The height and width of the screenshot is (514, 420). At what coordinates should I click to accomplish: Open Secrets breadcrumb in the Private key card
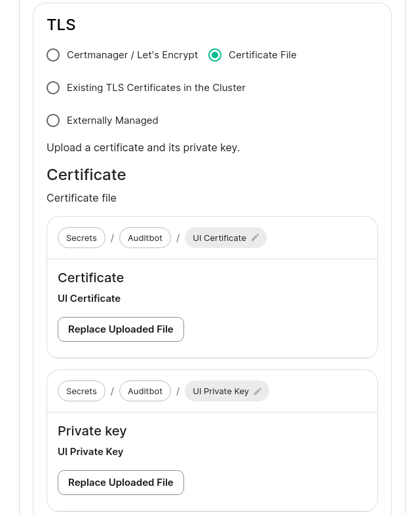coord(81,391)
